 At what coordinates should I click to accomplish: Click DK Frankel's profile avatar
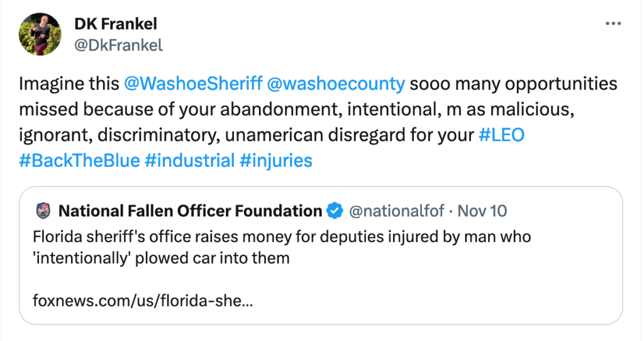point(40,34)
